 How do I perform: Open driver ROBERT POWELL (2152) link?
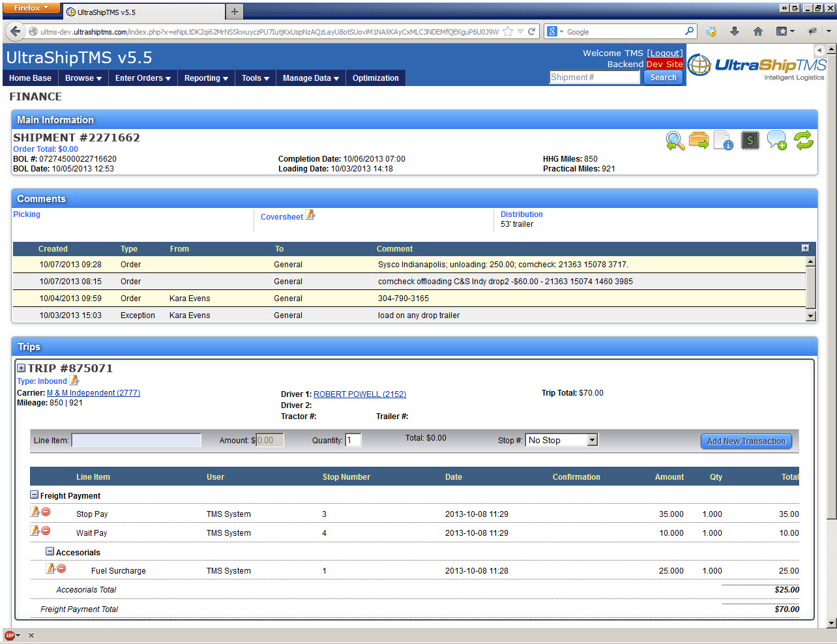pos(360,394)
